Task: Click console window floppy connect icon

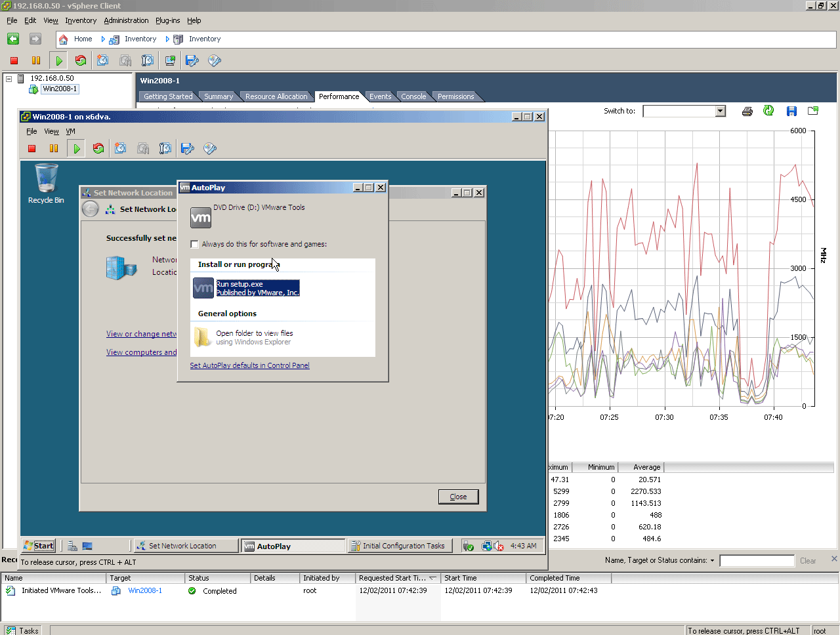Action: click(188, 148)
